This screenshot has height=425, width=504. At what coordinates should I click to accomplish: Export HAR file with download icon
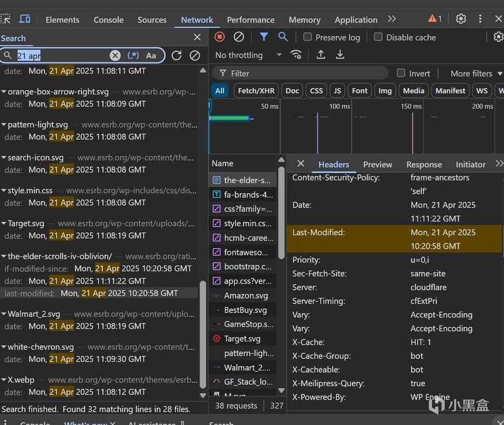[340, 55]
